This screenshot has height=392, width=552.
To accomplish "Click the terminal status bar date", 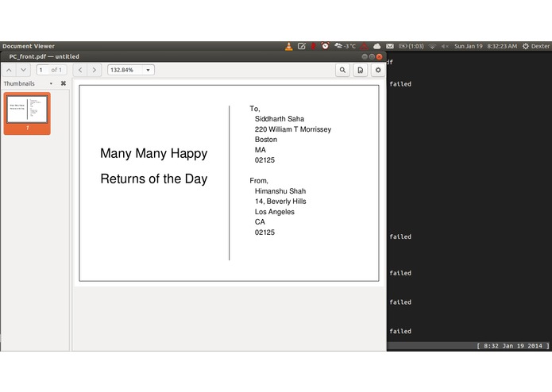I will click(513, 346).
